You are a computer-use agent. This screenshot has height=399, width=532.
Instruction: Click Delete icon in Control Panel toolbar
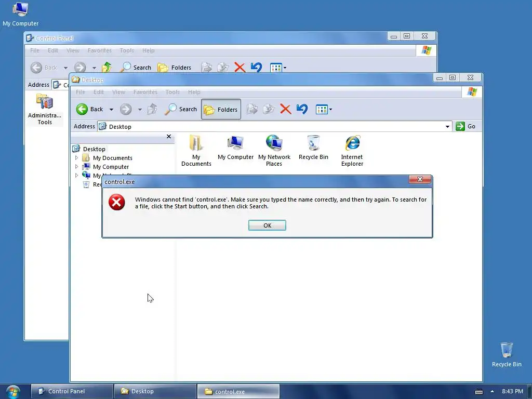click(240, 67)
